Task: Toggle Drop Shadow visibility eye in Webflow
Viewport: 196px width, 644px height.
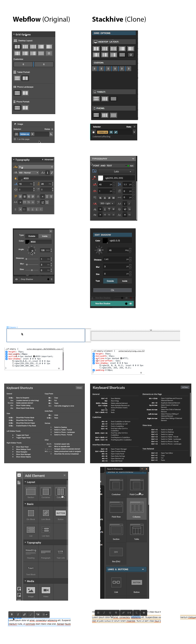Action: pyautogui.click(x=17, y=279)
